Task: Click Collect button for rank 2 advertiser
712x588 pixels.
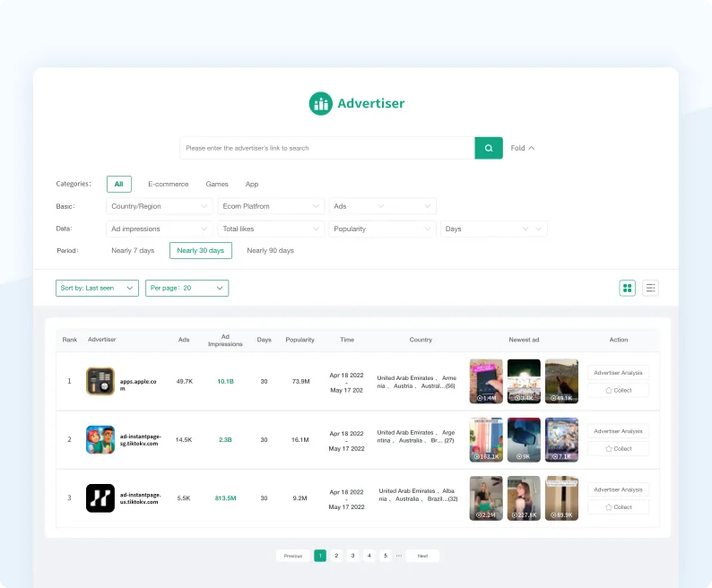Action: tap(618, 448)
